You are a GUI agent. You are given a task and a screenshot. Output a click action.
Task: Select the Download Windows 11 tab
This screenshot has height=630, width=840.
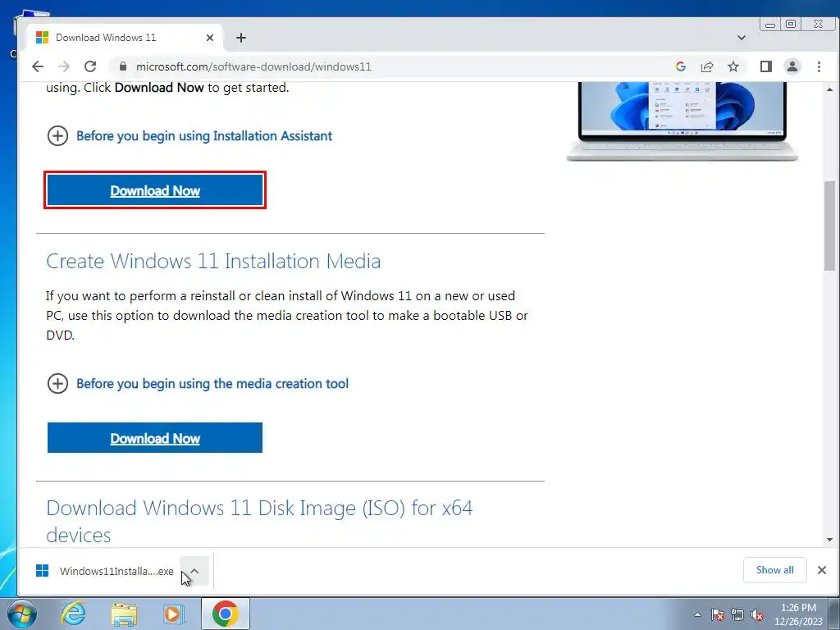pos(125,38)
